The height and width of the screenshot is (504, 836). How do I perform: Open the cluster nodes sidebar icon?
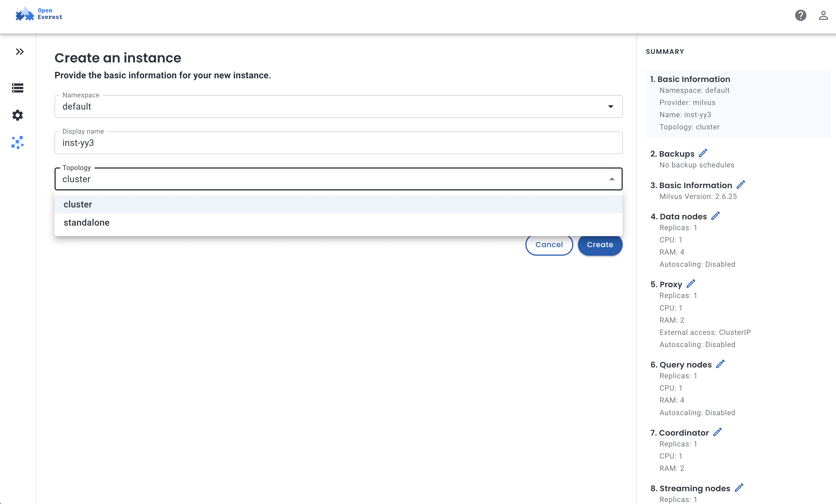tap(18, 142)
